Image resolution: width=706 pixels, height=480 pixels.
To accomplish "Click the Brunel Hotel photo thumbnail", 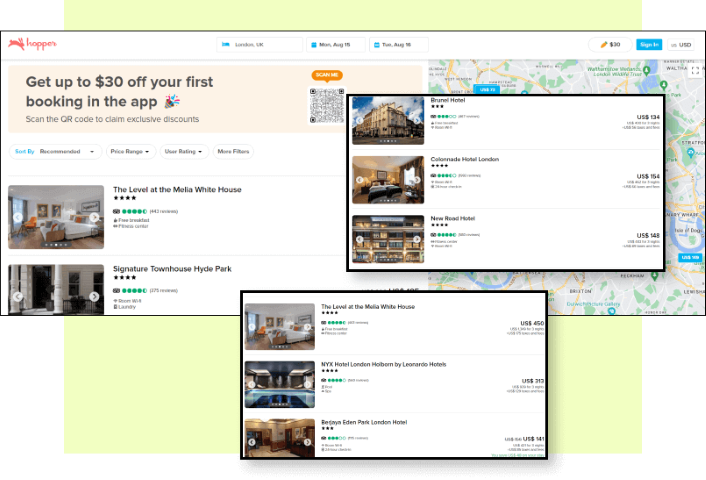I will (388, 121).
